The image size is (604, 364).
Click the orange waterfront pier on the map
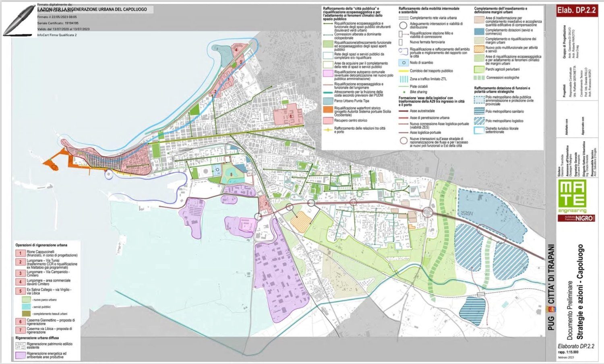(x=55, y=159)
